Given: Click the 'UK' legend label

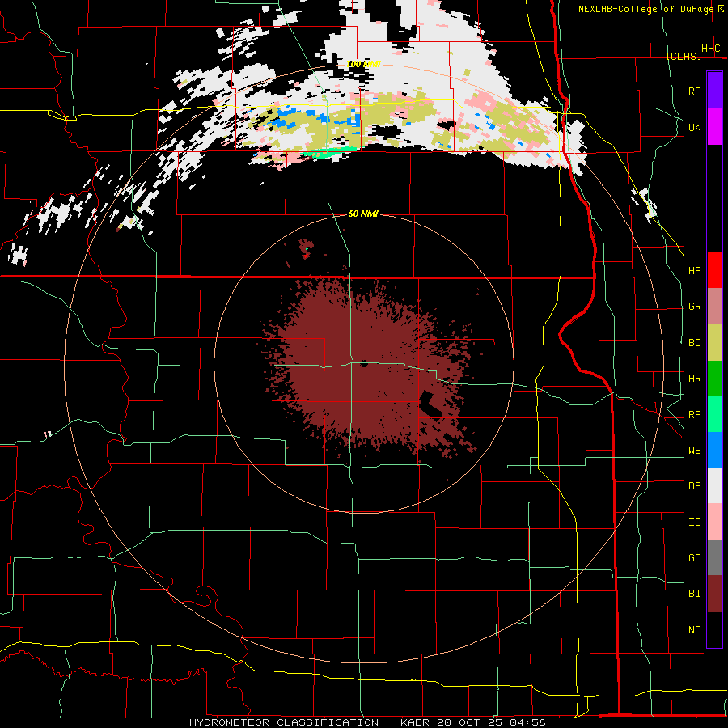Looking at the screenshot, I should click(x=694, y=127).
